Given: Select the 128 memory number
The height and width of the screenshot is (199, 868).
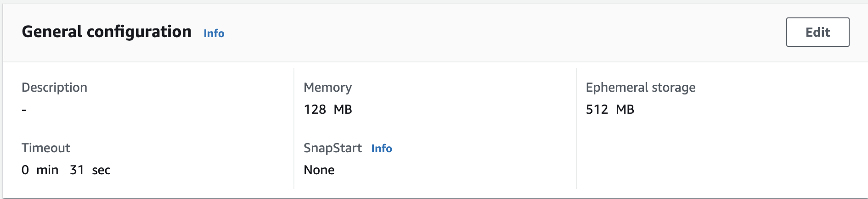Looking at the screenshot, I should [315, 110].
